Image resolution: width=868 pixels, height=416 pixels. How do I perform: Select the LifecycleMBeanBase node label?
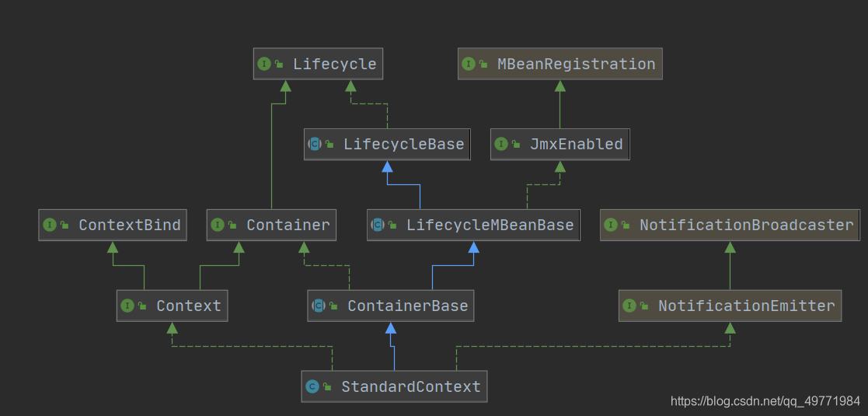click(490, 225)
